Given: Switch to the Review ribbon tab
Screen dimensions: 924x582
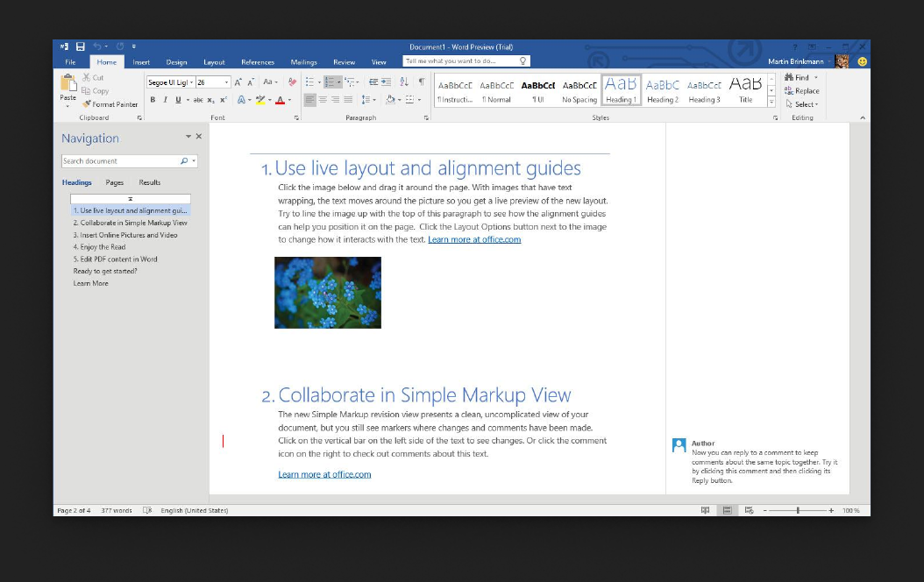Looking at the screenshot, I should tap(345, 62).
